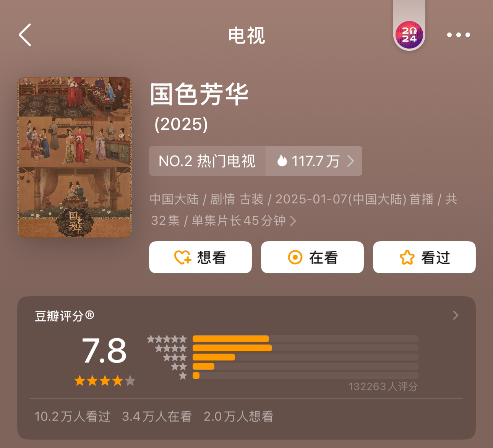Mark the show as 想看
Screen dimensions: 493x448
point(200,257)
